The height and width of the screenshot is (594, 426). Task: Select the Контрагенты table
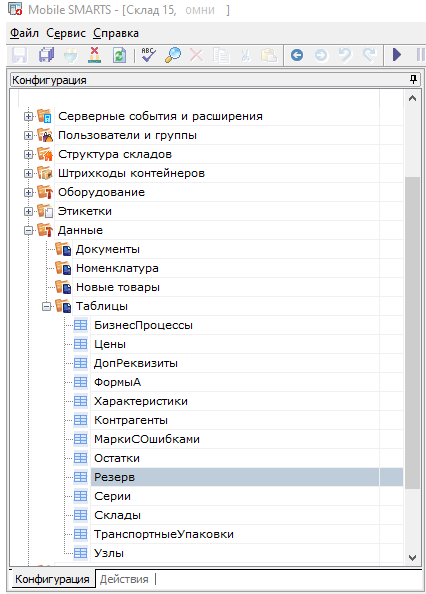coord(131,420)
